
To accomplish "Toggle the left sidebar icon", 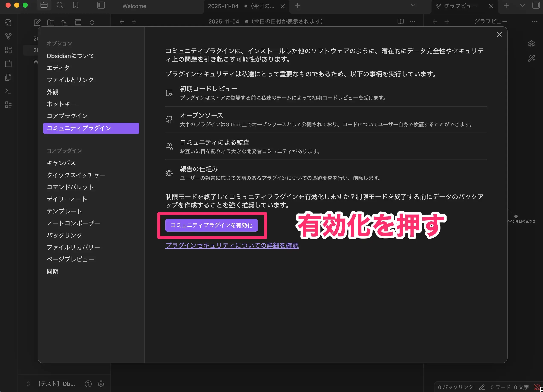I will [x=101, y=5].
